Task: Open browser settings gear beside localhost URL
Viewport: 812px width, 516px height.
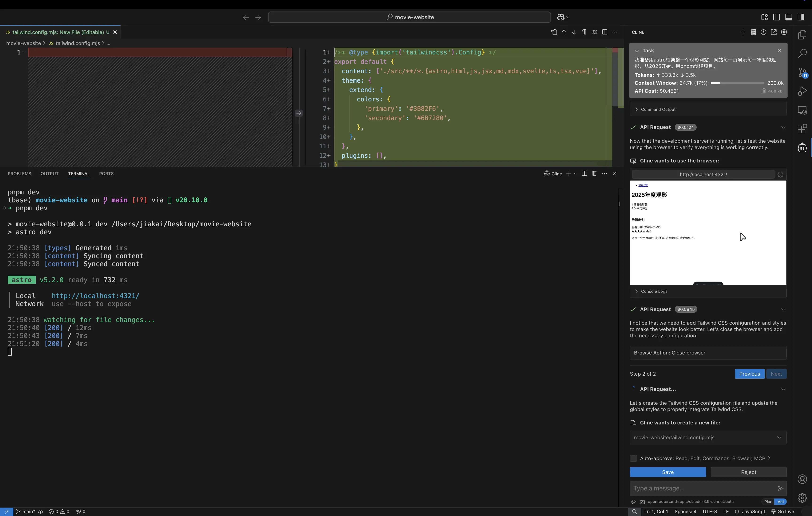Action: point(780,175)
